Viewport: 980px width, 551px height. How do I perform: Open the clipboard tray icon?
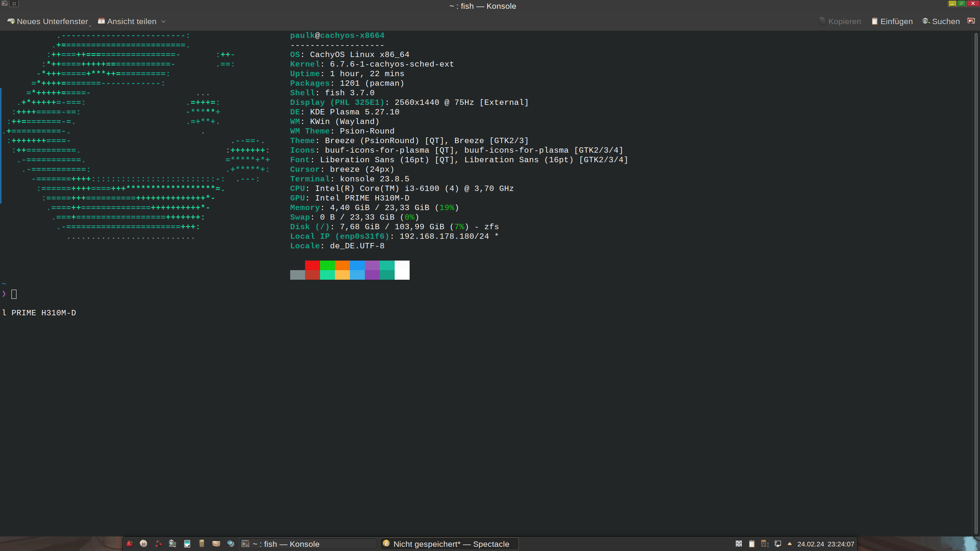click(752, 544)
